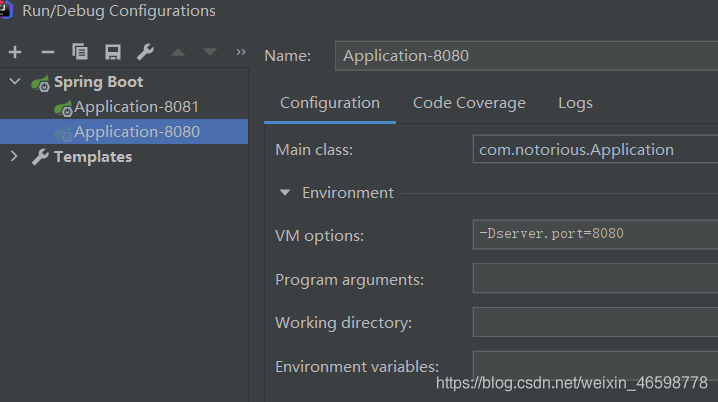Focus the Program arguments field

coord(595,278)
